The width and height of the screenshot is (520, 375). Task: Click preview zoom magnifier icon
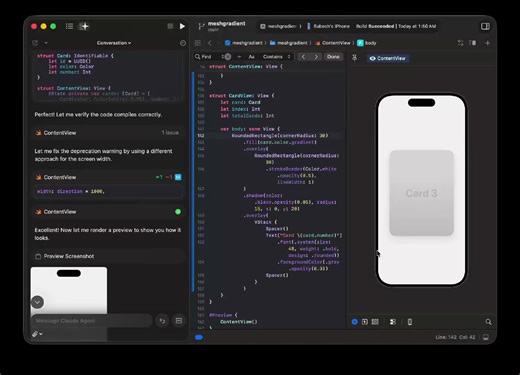point(488,322)
